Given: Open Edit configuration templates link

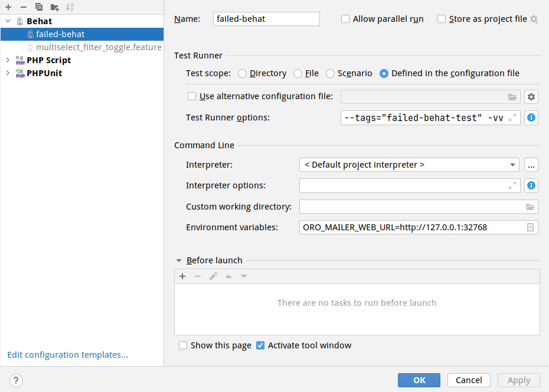Looking at the screenshot, I should [67, 355].
